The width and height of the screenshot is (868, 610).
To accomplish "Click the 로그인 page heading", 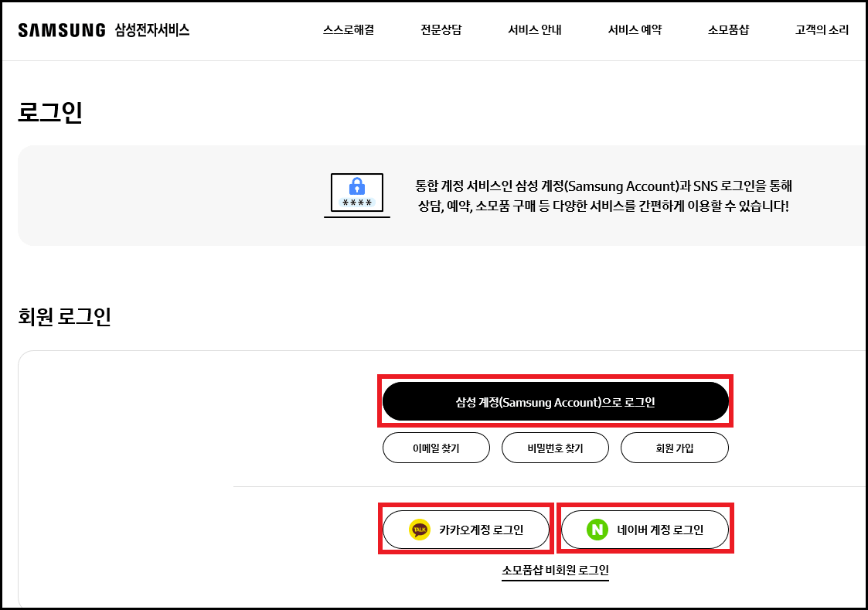I will 50,112.
